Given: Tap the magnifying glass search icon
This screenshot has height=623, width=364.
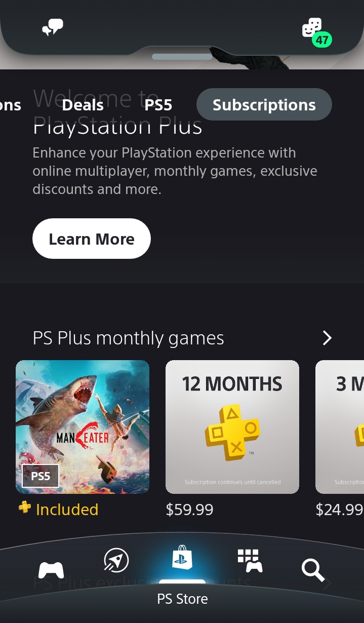Looking at the screenshot, I should pos(313,570).
